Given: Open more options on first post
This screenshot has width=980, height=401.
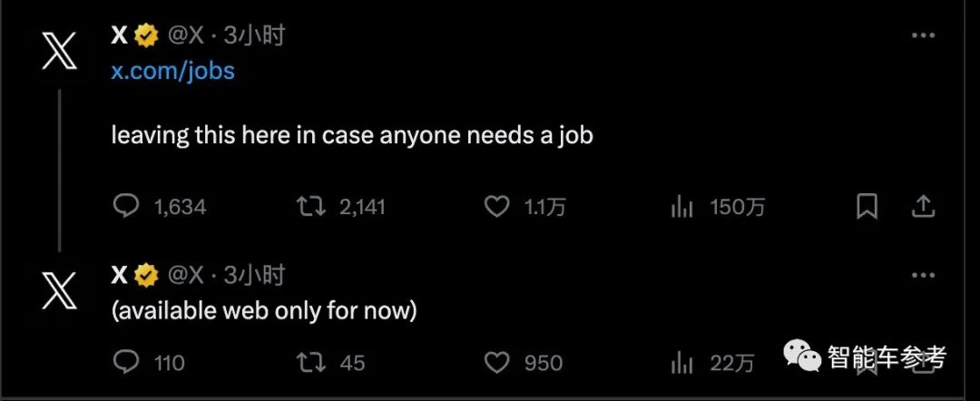Looking at the screenshot, I should pos(923,36).
